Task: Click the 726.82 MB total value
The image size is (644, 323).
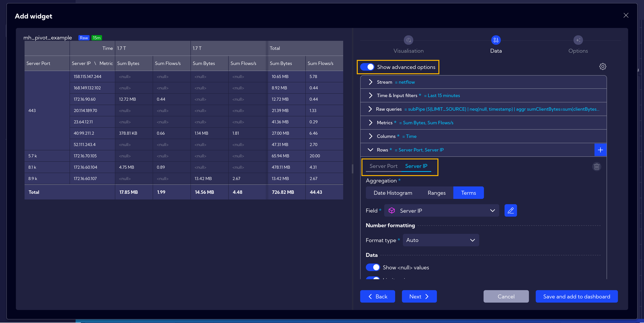Action: click(x=283, y=192)
